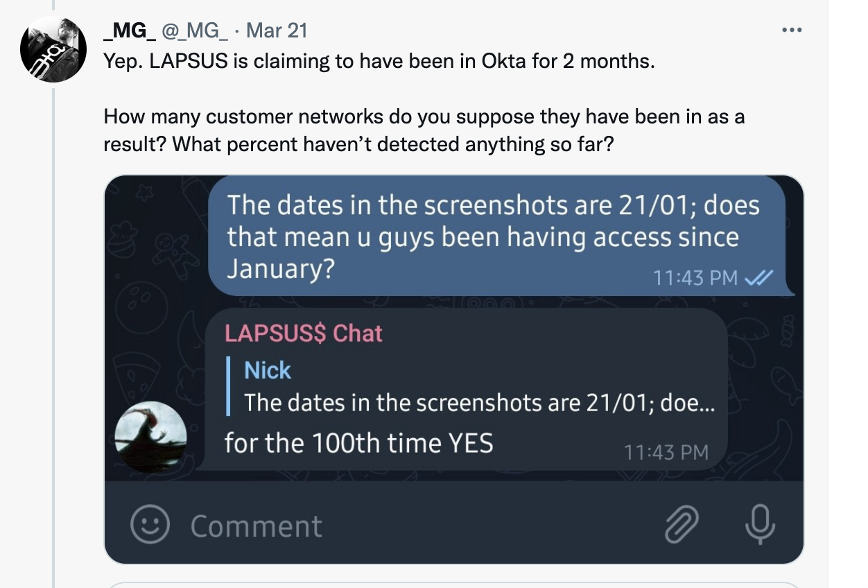Click the tweet text about Okta for 2 months
868x588 pixels.
pyautogui.click(x=379, y=61)
